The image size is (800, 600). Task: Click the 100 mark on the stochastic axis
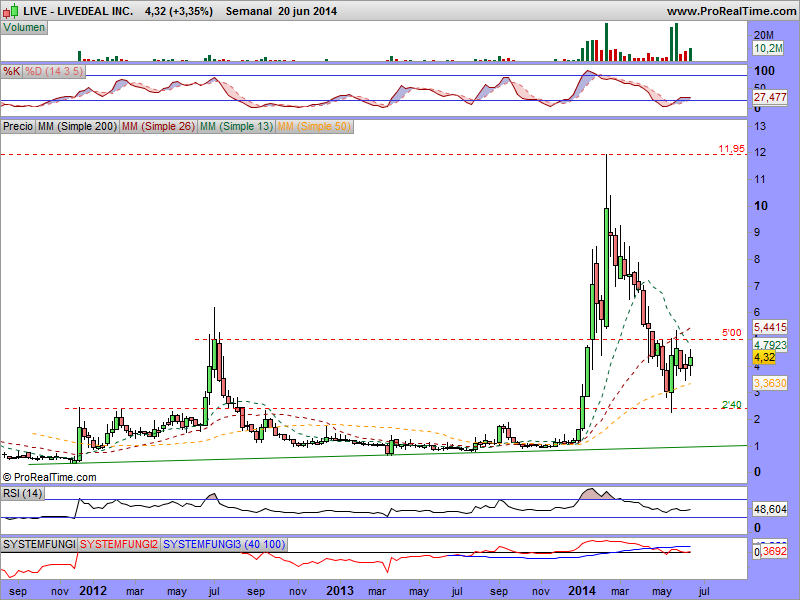(764, 71)
